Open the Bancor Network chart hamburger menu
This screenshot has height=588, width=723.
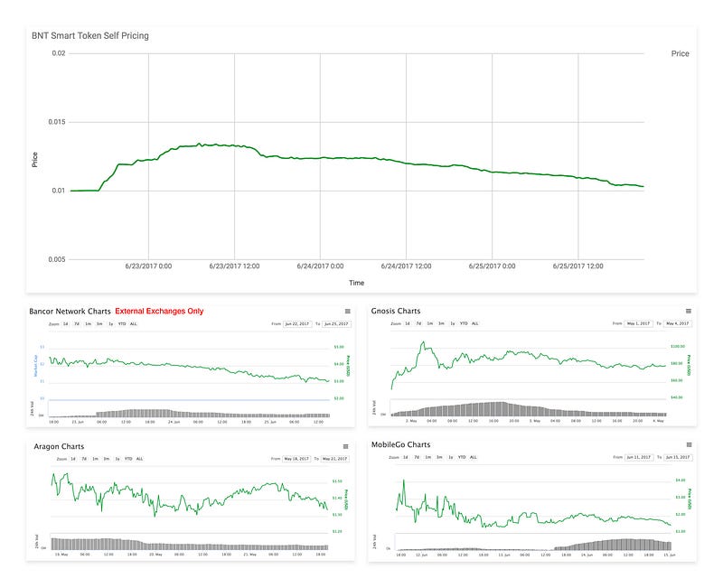pos(348,311)
